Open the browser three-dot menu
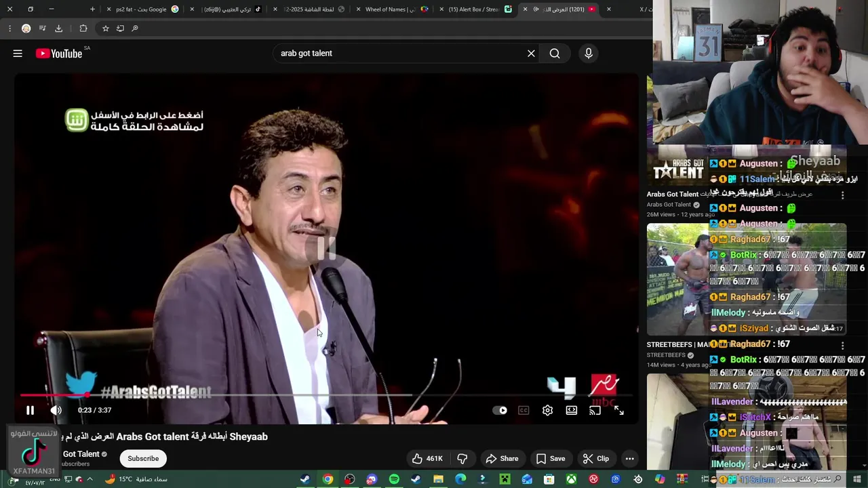This screenshot has width=868, height=488. [9, 28]
